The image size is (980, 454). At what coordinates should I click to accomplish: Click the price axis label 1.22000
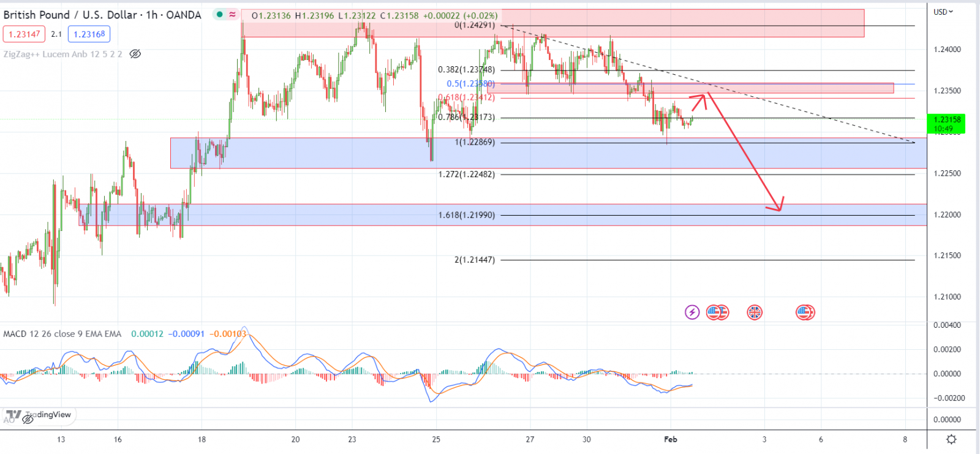[947, 215]
